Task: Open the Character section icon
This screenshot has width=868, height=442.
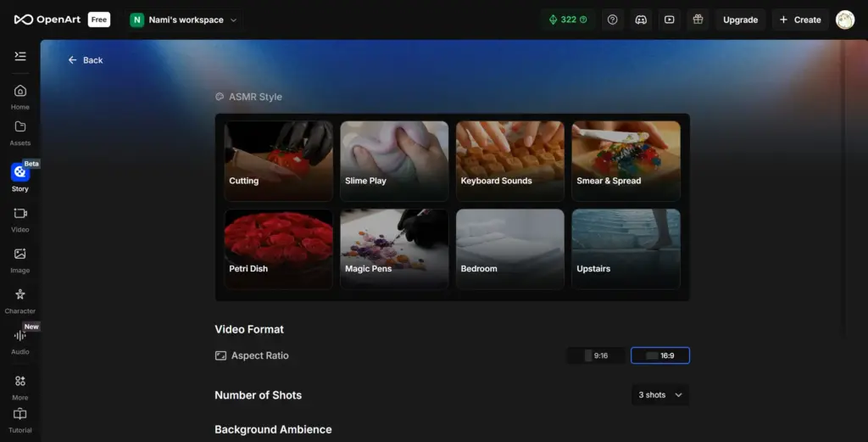Action: pyautogui.click(x=20, y=295)
